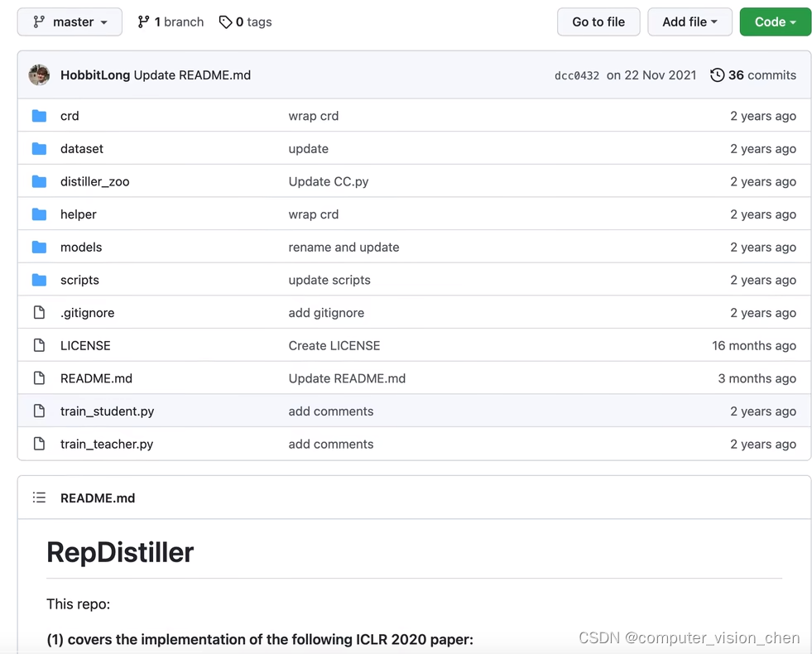Image resolution: width=812 pixels, height=654 pixels.
Task: Open the .gitignore file
Action: click(88, 313)
